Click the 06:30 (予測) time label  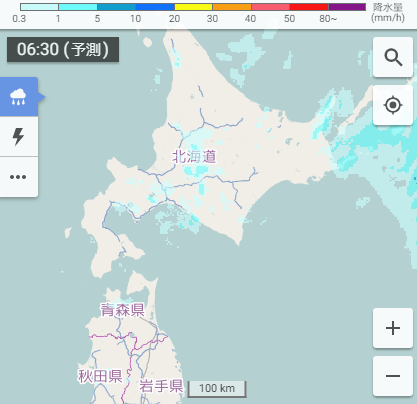coord(63,50)
